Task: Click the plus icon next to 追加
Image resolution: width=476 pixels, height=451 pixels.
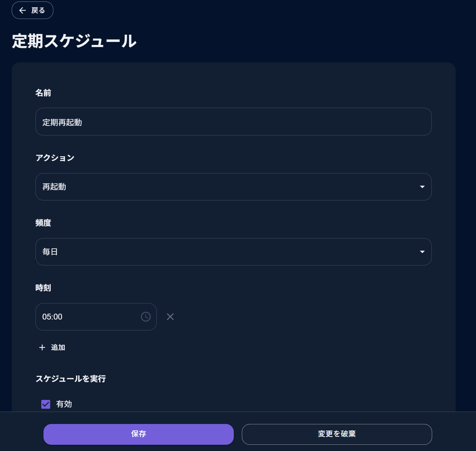Action: (42, 347)
